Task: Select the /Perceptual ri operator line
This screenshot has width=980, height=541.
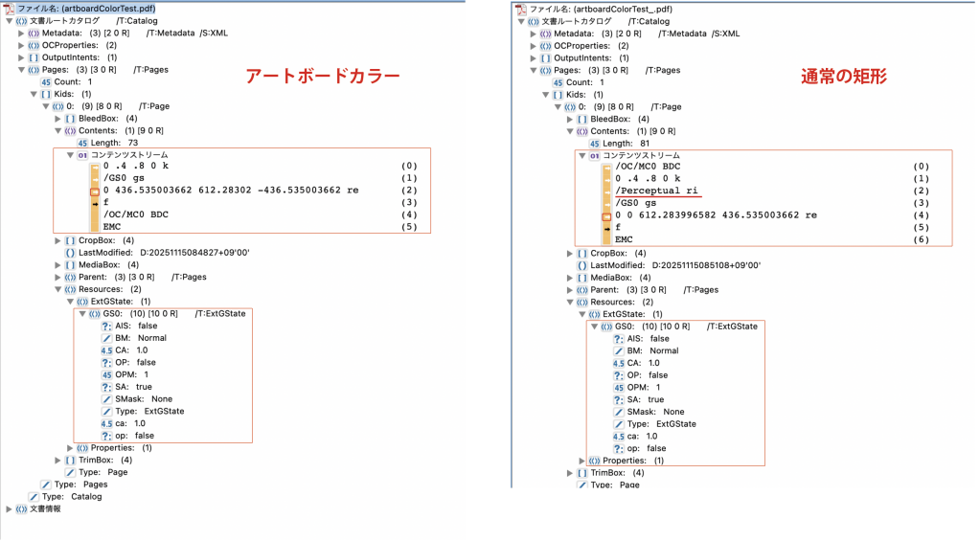Action: (657, 192)
